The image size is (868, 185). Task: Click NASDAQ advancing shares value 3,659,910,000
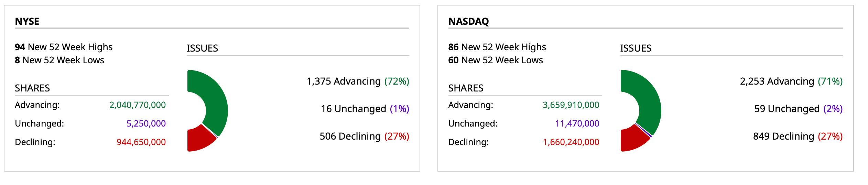[x=571, y=105]
